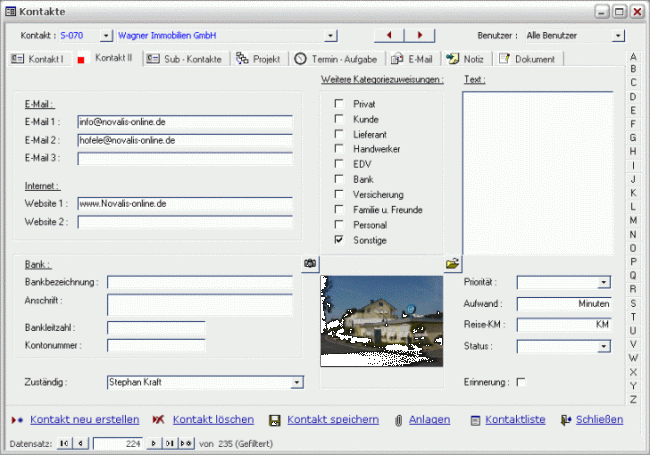Expand the Zuständig dropdown list

tap(297, 382)
